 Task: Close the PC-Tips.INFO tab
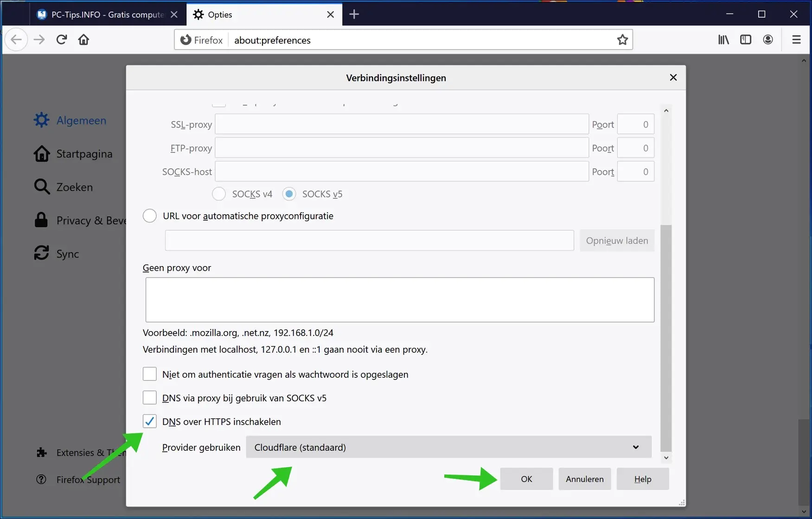174,14
